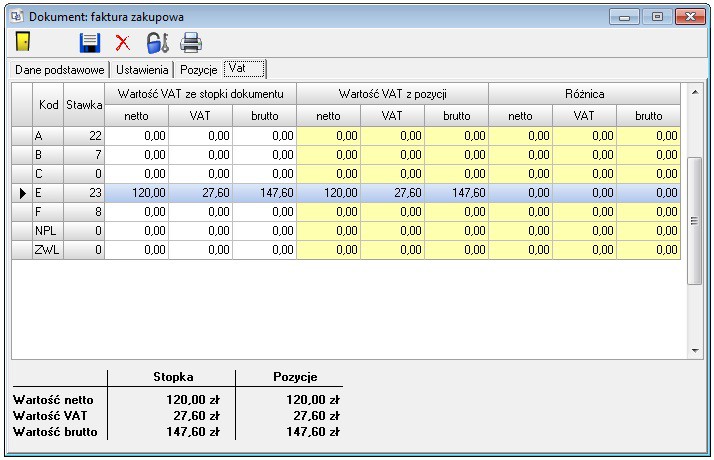
Task: Maximize the faktura zakupowa window
Action: tap(657, 17)
